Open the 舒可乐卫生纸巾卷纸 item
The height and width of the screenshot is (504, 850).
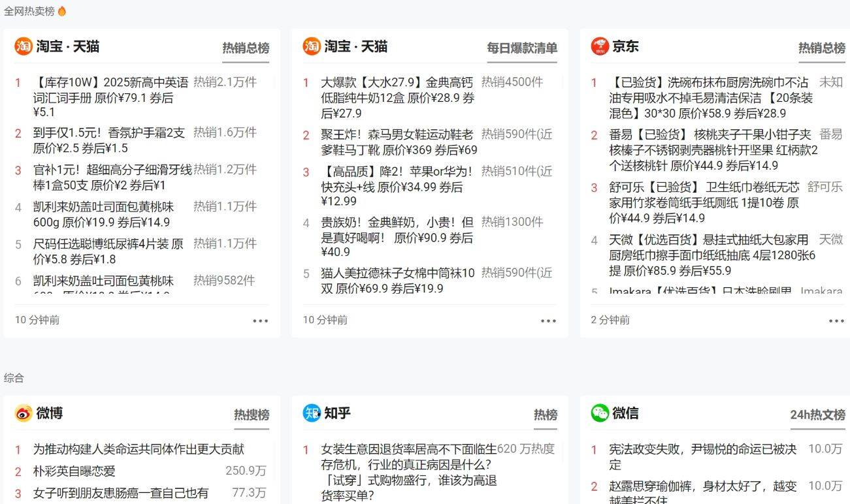tap(705, 202)
